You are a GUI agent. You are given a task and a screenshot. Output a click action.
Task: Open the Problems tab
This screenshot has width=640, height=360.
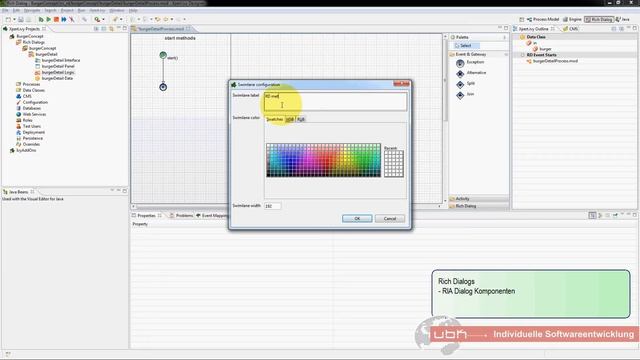(x=181, y=216)
